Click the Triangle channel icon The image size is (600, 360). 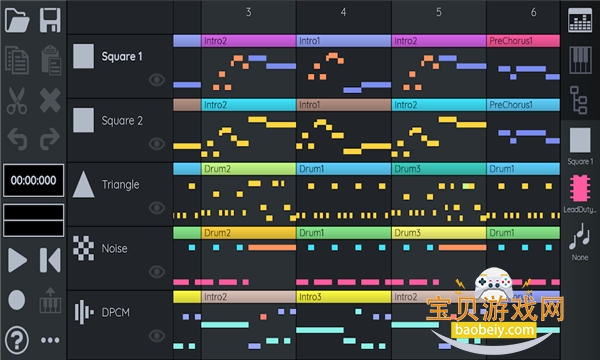(83, 184)
